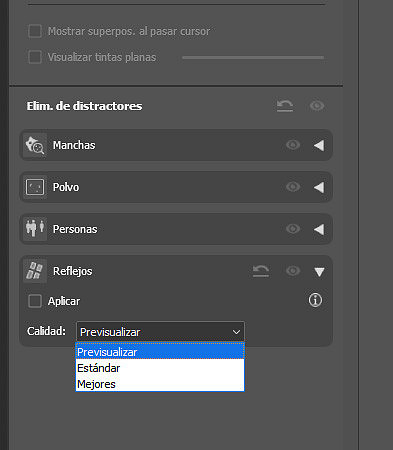Open the Calidad dropdown box
This screenshot has width=393, height=450.
(160, 332)
